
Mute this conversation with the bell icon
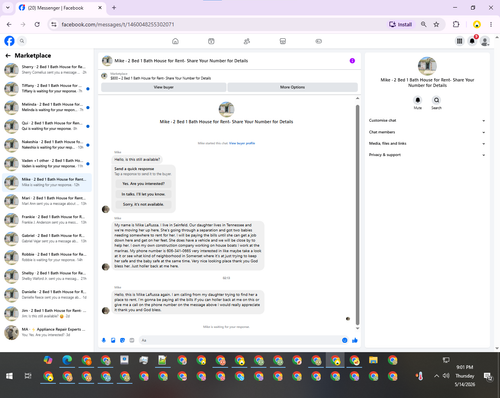click(x=418, y=100)
